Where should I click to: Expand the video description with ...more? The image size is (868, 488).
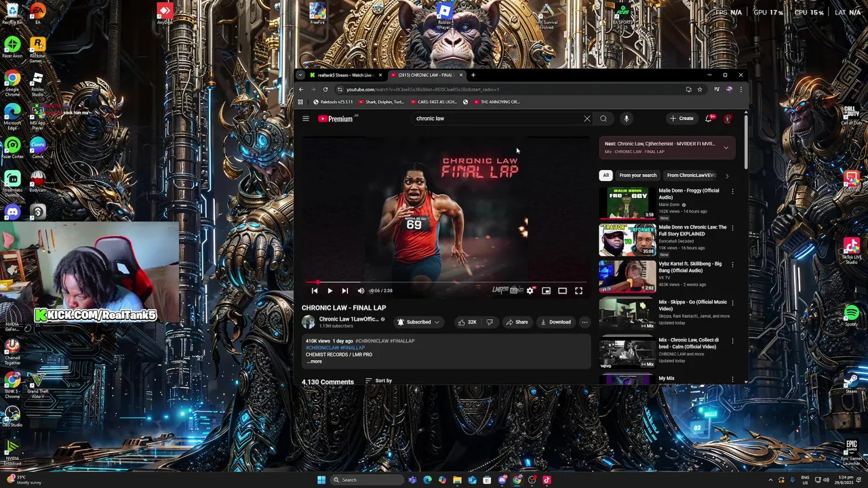click(315, 361)
